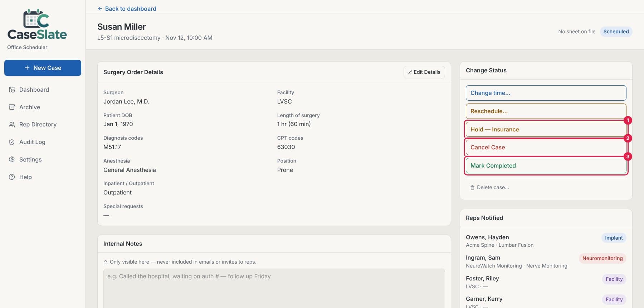Open the Audit Log section
Screen dimensions: 644x308
click(x=43, y=142)
